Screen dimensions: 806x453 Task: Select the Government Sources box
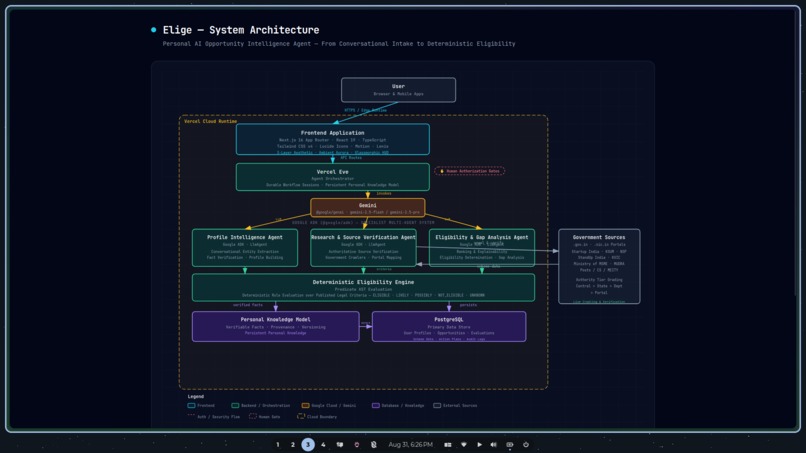(599, 266)
